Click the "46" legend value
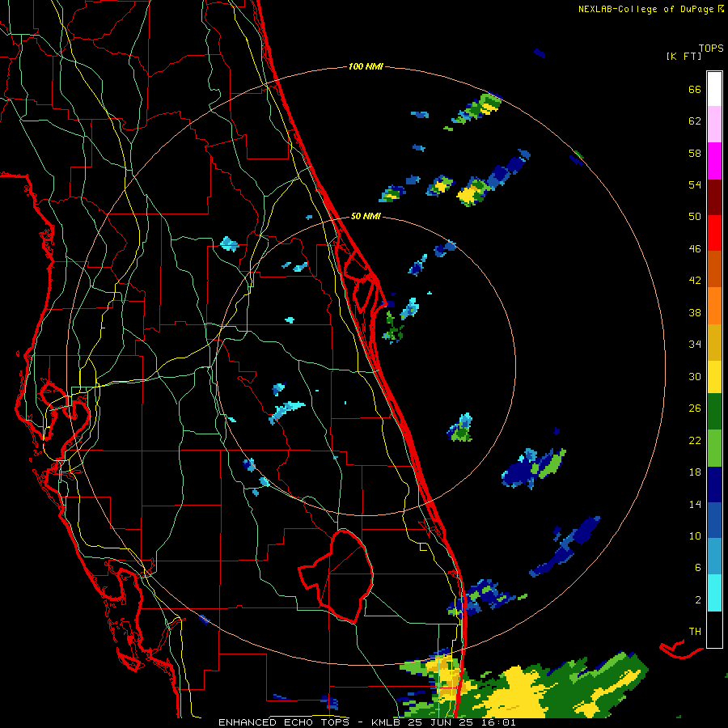728x728 pixels. click(695, 249)
